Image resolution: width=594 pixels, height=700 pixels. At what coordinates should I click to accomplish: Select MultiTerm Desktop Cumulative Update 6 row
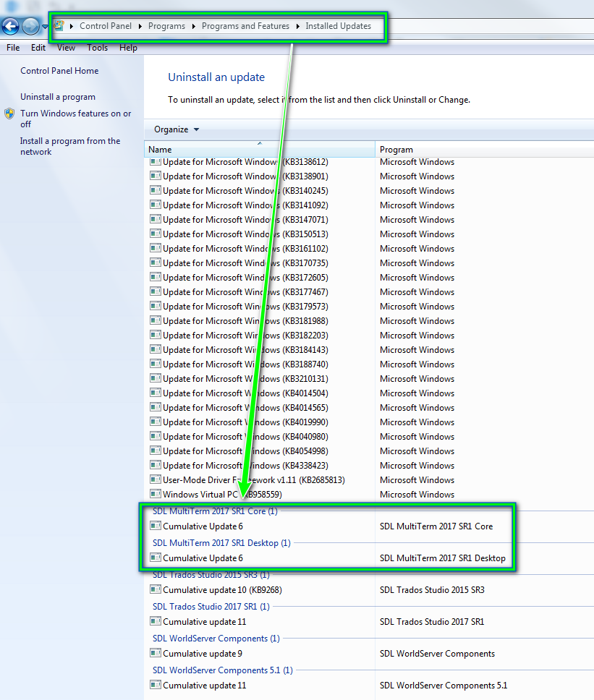(x=203, y=558)
